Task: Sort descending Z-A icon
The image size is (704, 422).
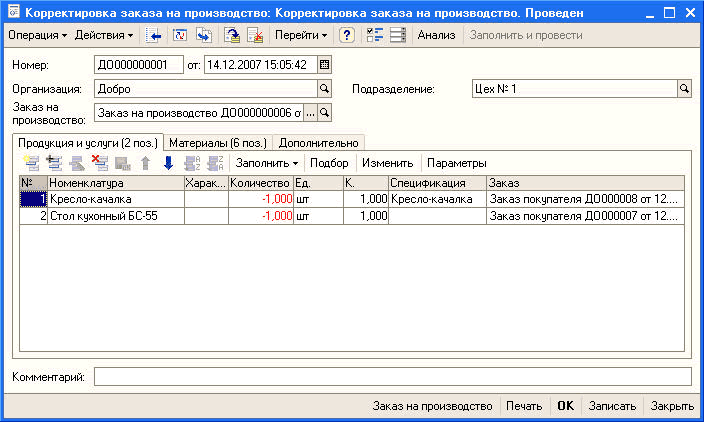Action: (215, 163)
